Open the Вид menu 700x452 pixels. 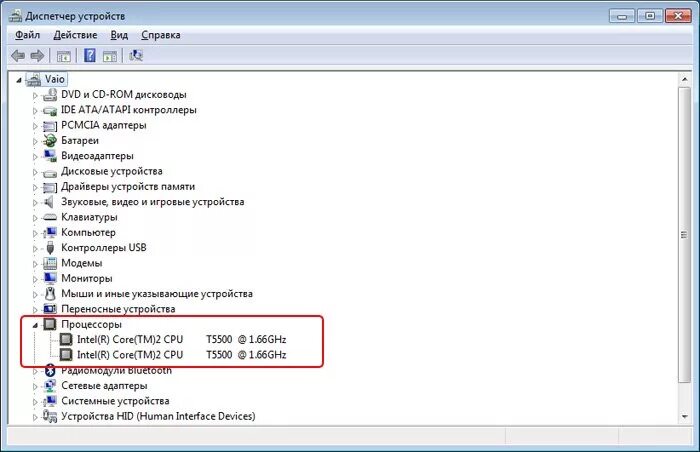tap(119, 35)
